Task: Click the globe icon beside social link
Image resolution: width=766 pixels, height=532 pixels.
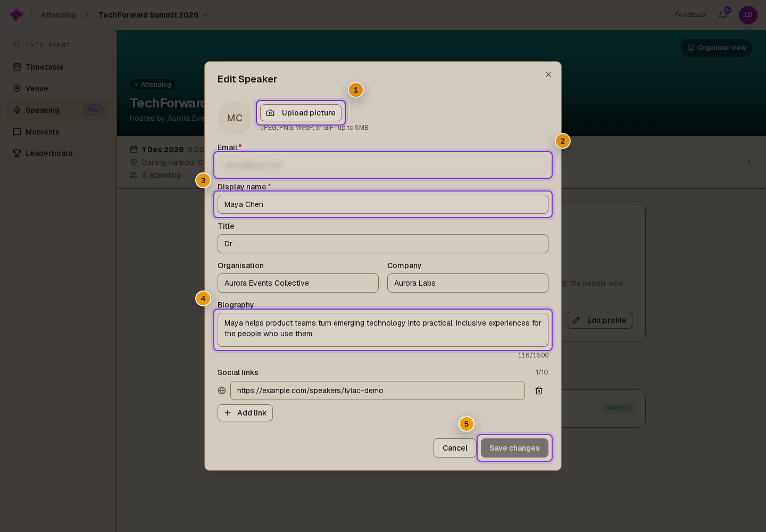Action: coord(222,390)
